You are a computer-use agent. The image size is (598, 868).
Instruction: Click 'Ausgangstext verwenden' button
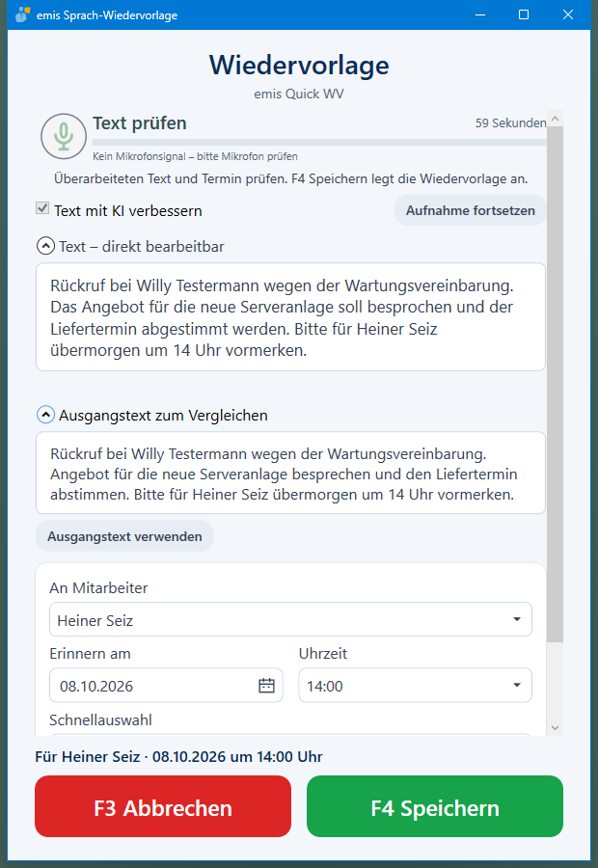pos(124,536)
